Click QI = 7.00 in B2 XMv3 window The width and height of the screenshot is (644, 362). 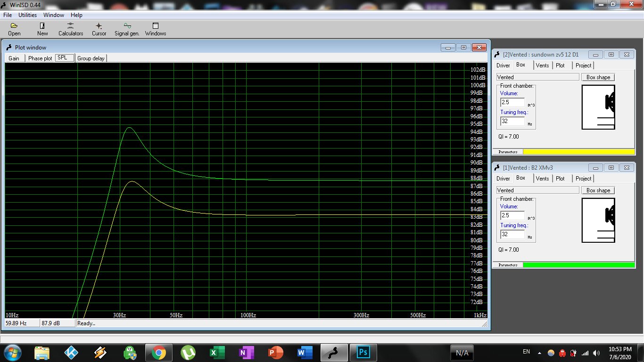tap(509, 250)
